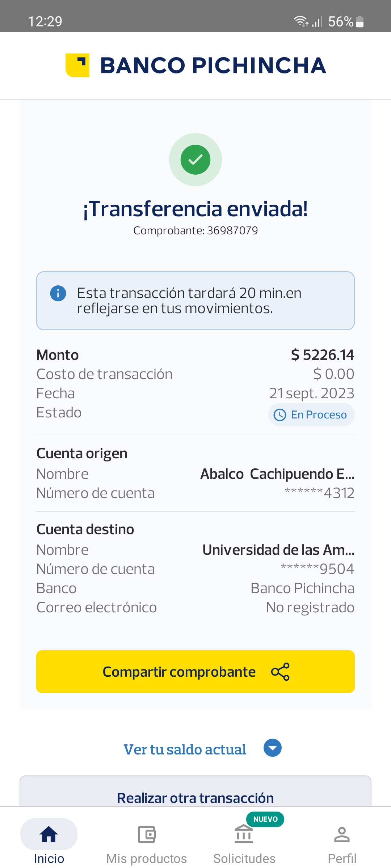This screenshot has width=391, height=868.
Task: Tap the share icon on the yellow button
Action: (280, 672)
